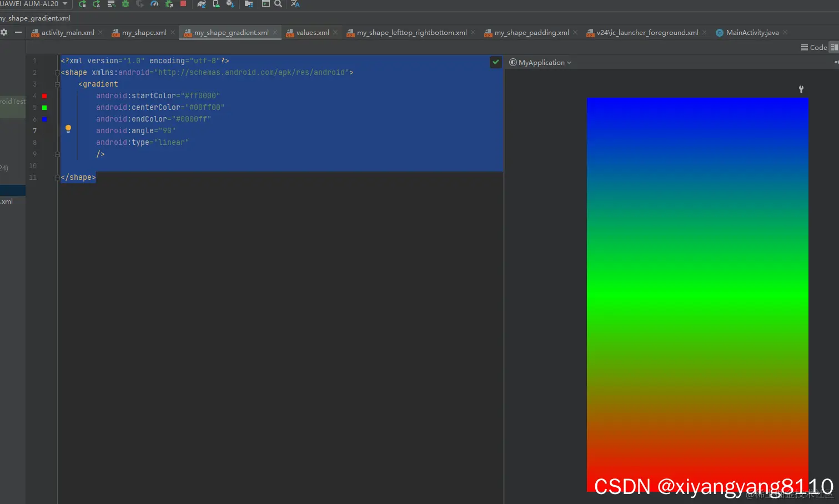Collapse the shape tag fold marker

click(x=57, y=73)
